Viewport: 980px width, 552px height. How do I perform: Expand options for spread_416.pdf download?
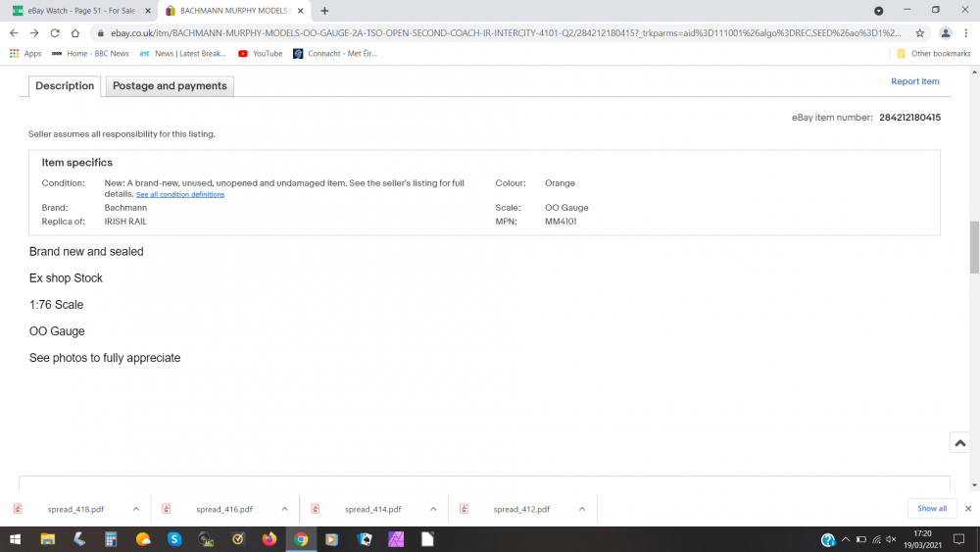coord(285,509)
